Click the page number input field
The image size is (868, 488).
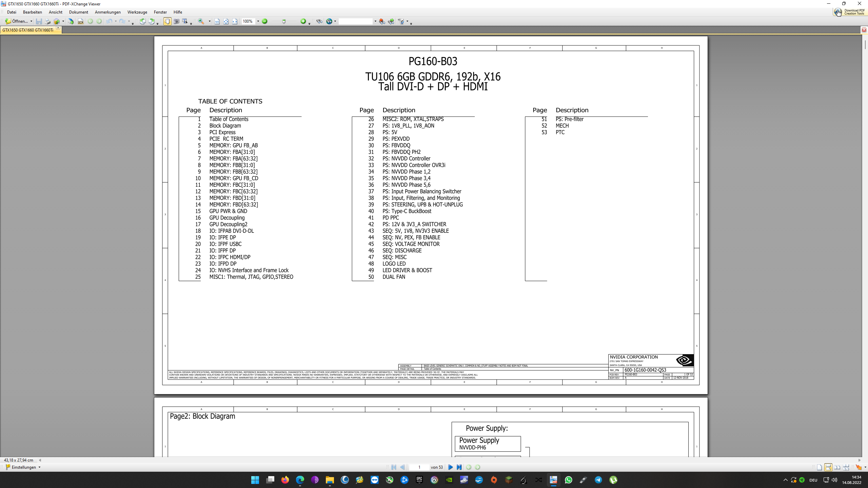419,467
